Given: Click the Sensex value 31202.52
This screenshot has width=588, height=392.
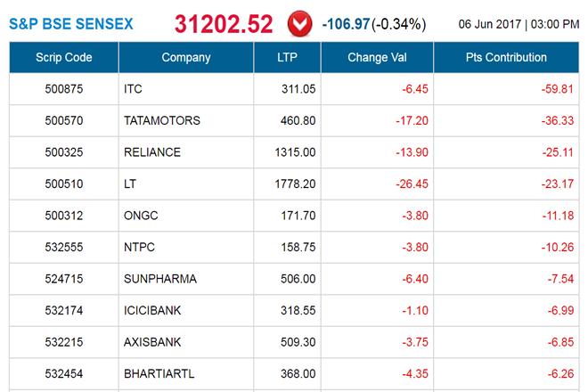Looking at the screenshot, I should click(224, 23).
